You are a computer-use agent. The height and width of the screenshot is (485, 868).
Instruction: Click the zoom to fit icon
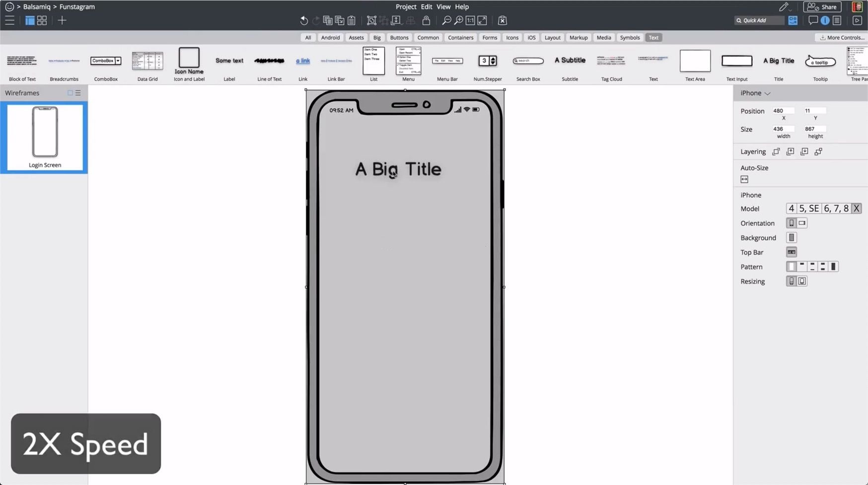482,20
